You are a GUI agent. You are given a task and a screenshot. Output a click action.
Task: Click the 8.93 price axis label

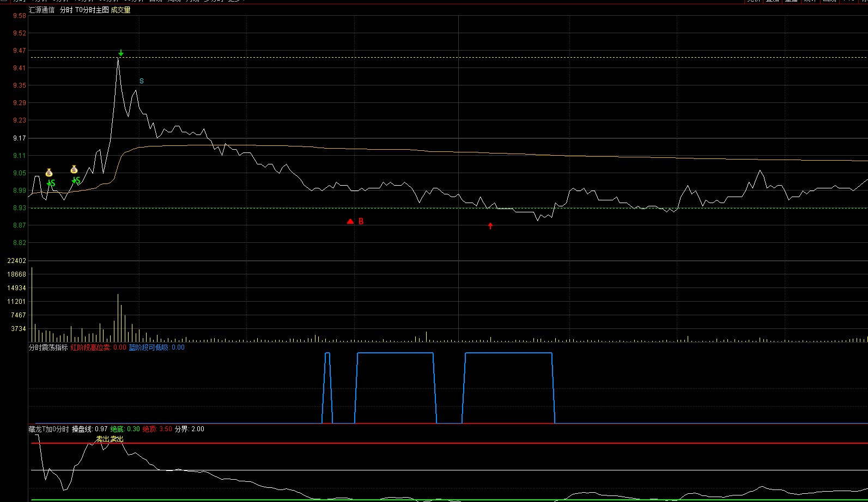[20, 208]
